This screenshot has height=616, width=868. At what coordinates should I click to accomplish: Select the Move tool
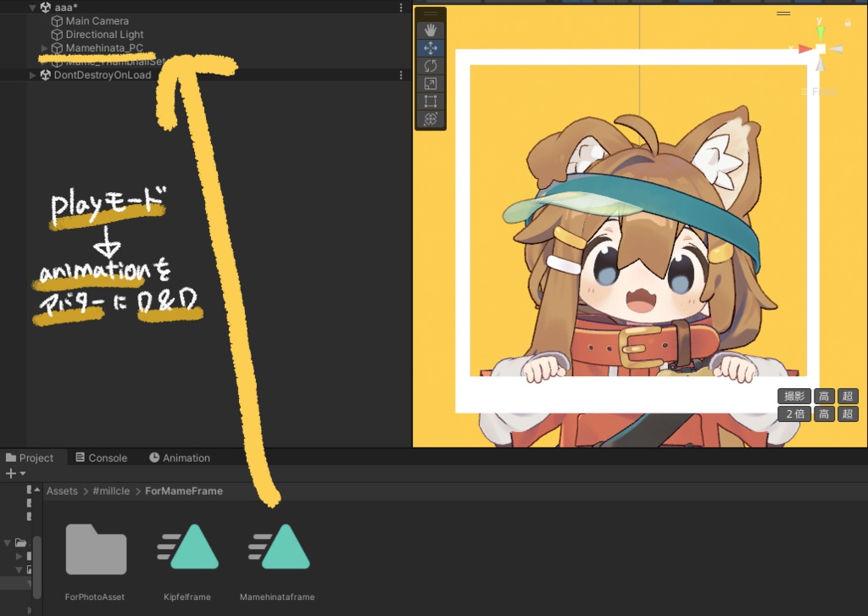[430, 48]
